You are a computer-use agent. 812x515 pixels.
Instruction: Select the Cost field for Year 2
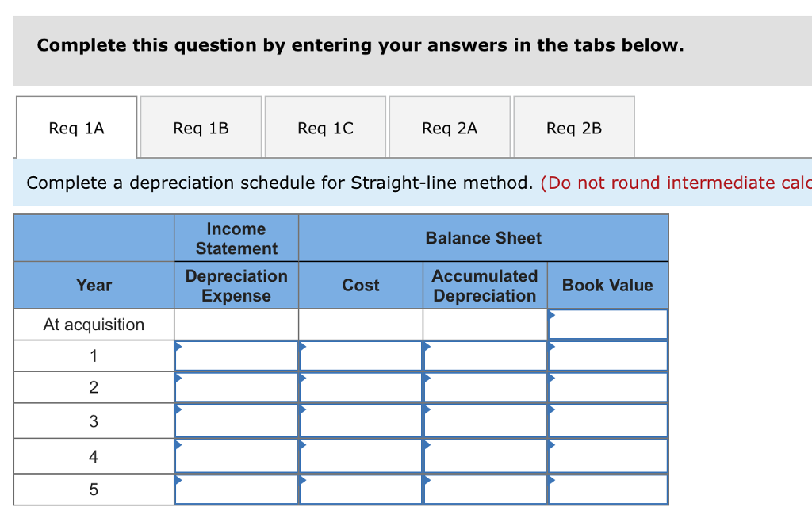[x=361, y=387]
